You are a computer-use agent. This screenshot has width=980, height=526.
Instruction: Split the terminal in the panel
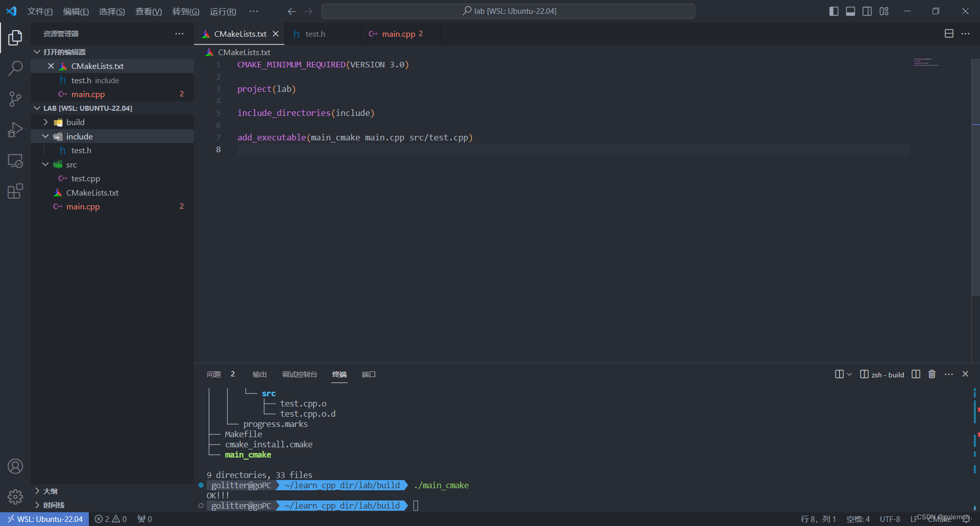(x=916, y=374)
